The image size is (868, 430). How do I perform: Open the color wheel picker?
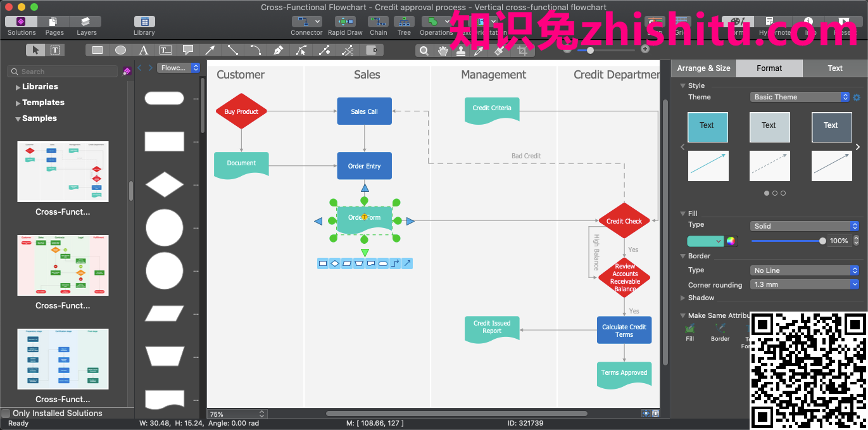tap(731, 241)
